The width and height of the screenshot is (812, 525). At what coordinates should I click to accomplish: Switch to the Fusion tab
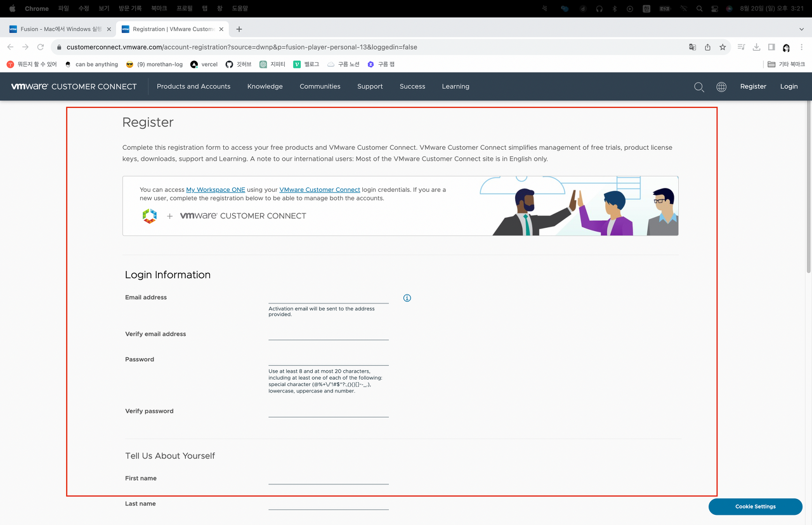click(60, 29)
